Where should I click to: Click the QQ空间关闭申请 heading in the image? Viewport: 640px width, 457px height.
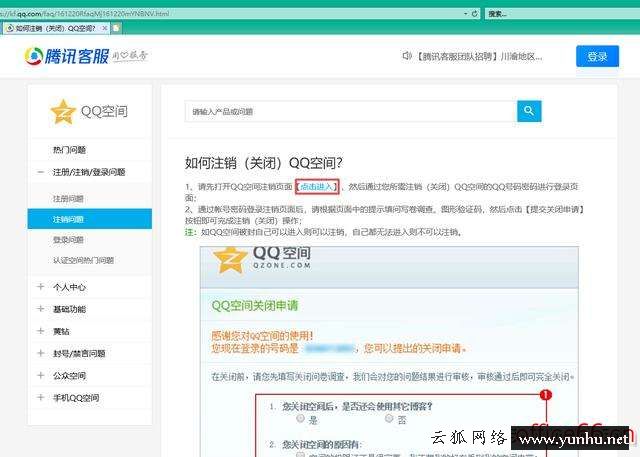point(255,306)
